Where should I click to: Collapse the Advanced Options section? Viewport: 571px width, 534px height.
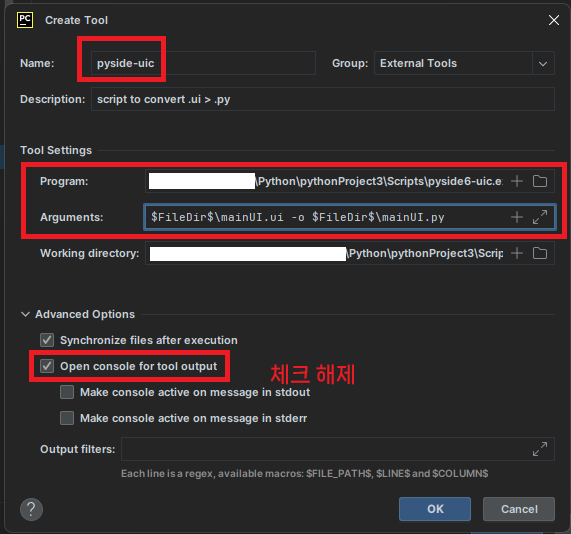click(x=25, y=314)
